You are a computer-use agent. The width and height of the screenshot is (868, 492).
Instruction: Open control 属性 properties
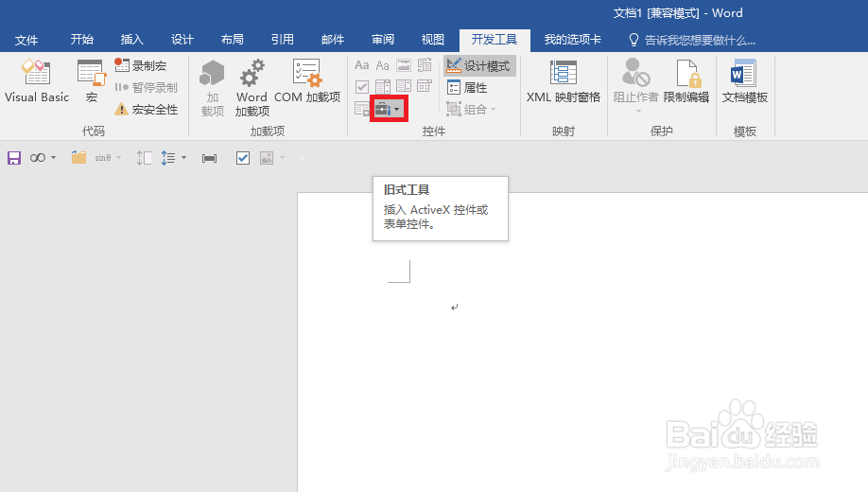pos(467,88)
